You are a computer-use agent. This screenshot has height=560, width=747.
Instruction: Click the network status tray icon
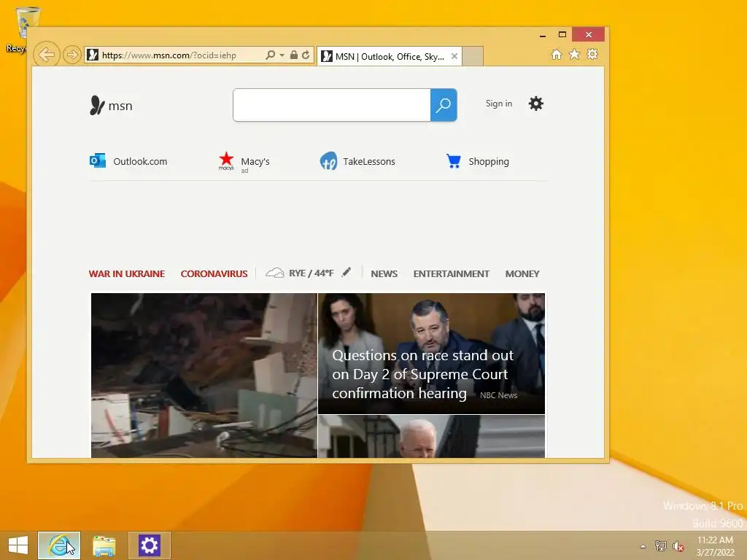click(660, 545)
